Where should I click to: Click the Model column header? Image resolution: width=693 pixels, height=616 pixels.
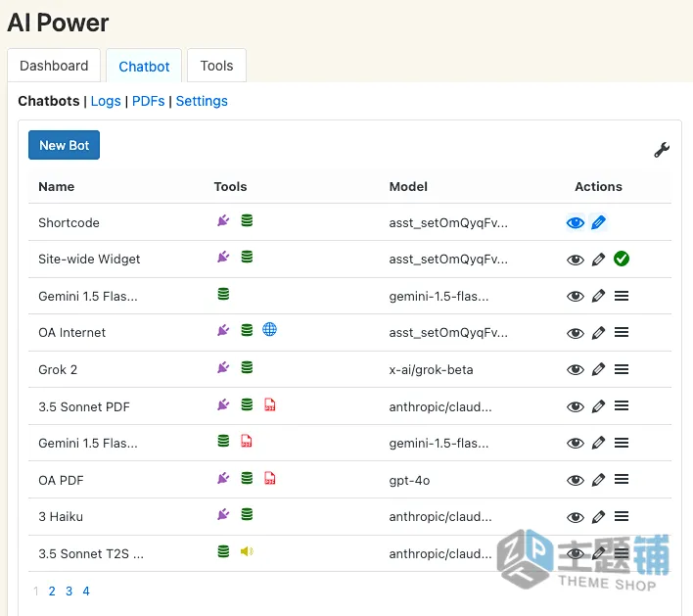tap(408, 187)
